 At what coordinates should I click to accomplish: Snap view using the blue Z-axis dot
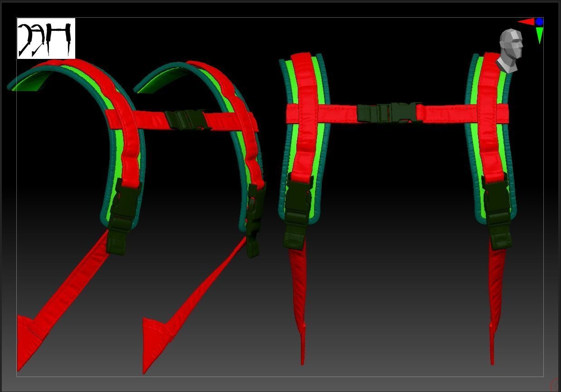coord(539,21)
